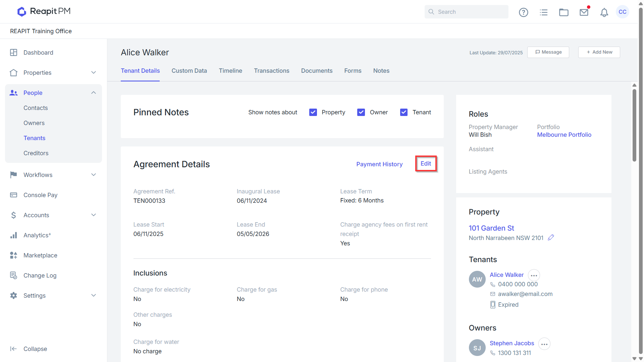This screenshot has width=644, height=362.
Task: Open the help question mark icon
Action: 523,12
